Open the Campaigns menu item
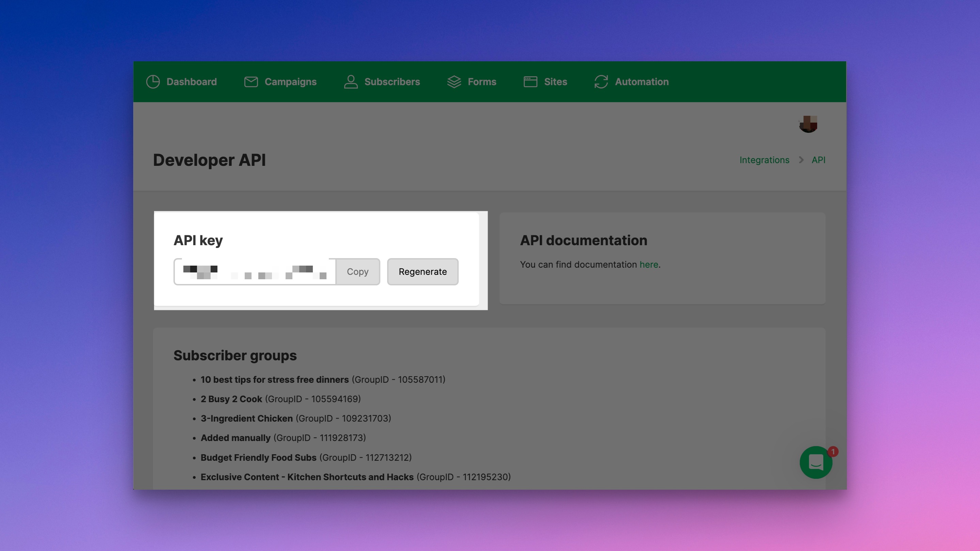Viewport: 980px width, 551px height. point(290,82)
